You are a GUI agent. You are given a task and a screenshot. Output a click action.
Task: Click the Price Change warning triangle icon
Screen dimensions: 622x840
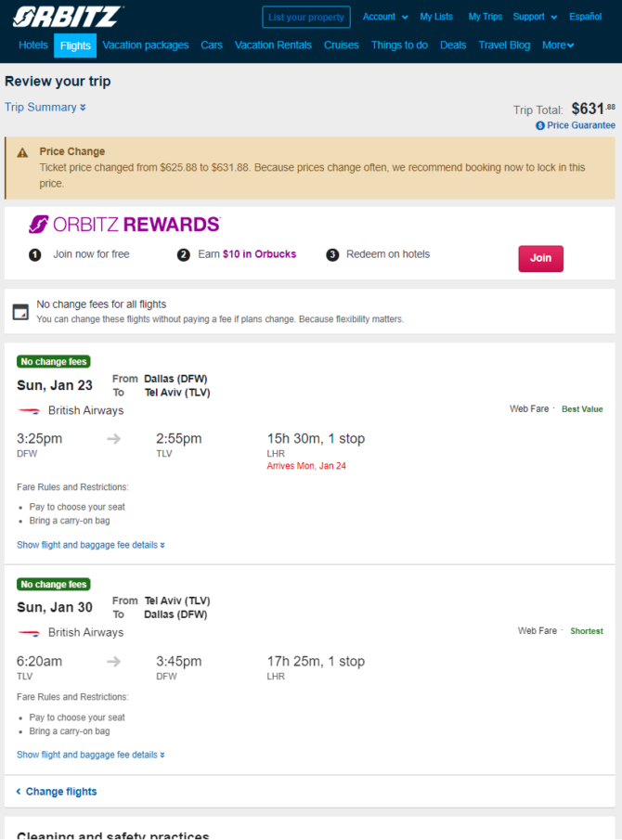[x=22, y=152]
